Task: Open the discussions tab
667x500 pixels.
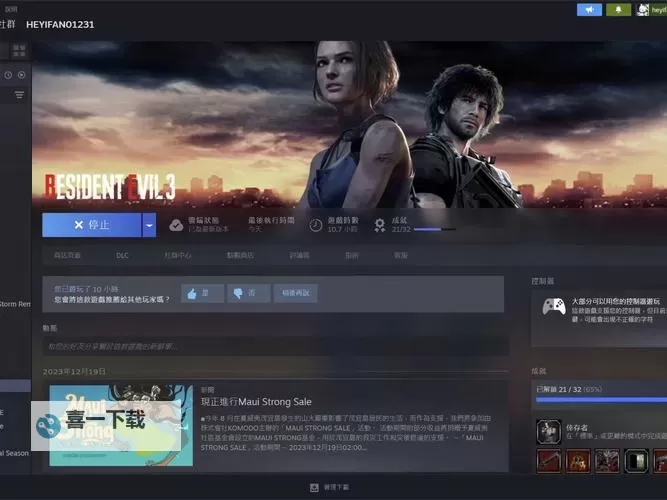Action: click(299, 255)
